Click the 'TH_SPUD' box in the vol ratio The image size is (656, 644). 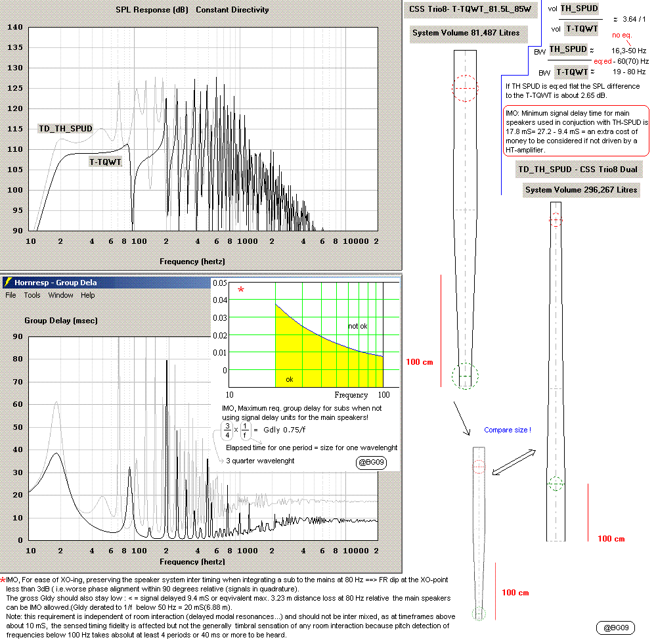tap(579, 9)
